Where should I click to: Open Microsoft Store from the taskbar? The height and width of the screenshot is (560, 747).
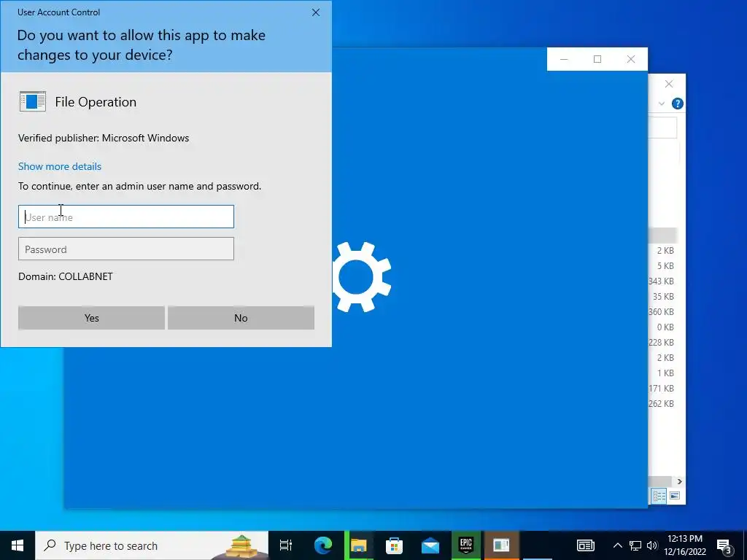[394, 545]
